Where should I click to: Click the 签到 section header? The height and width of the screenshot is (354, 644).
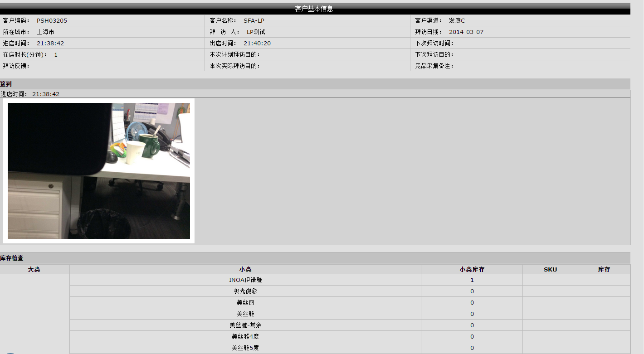point(6,84)
